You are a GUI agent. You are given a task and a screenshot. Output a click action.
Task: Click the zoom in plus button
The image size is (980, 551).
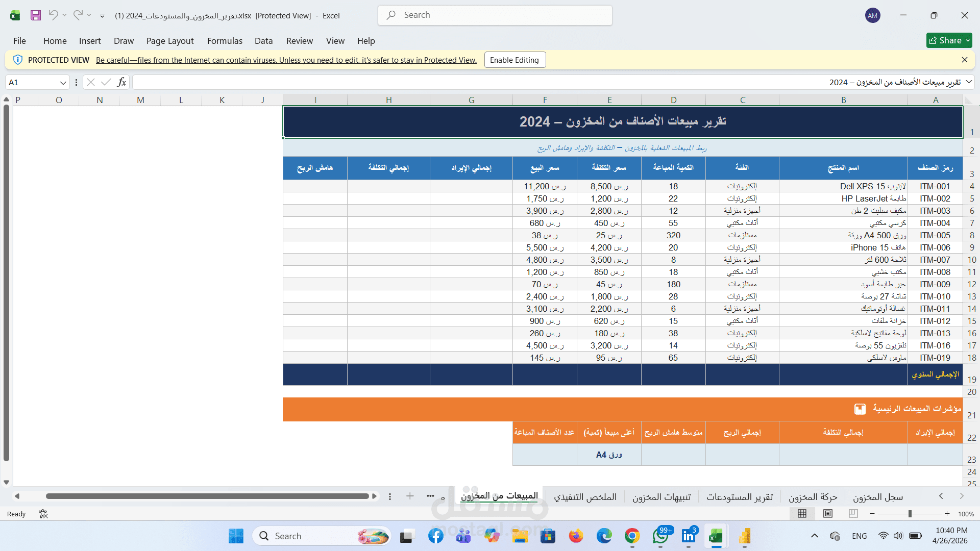click(x=947, y=514)
